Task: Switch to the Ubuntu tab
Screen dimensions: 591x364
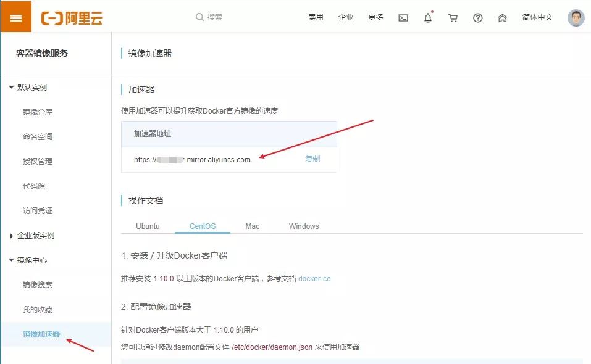Action: click(148, 226)
